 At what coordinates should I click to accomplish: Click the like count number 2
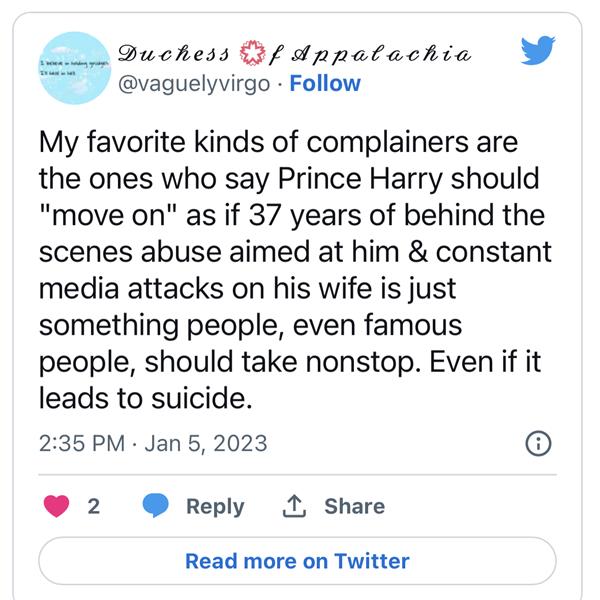point(94,506)
